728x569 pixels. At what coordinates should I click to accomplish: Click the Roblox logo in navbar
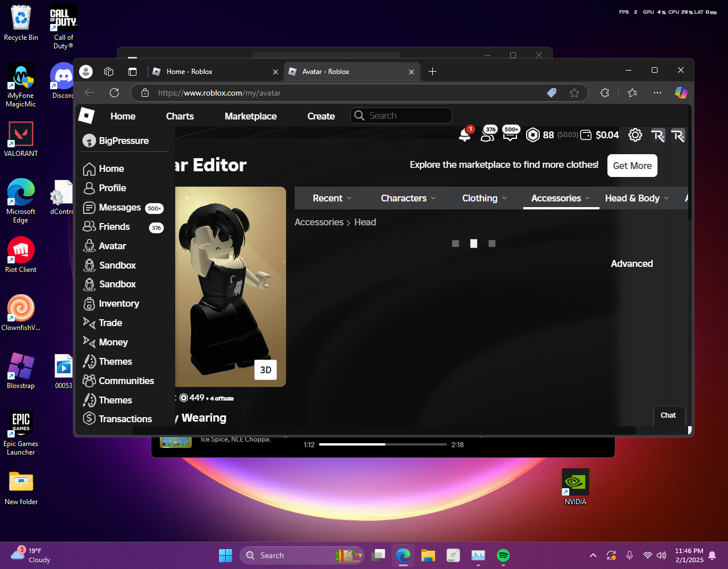tap(86, 116)
